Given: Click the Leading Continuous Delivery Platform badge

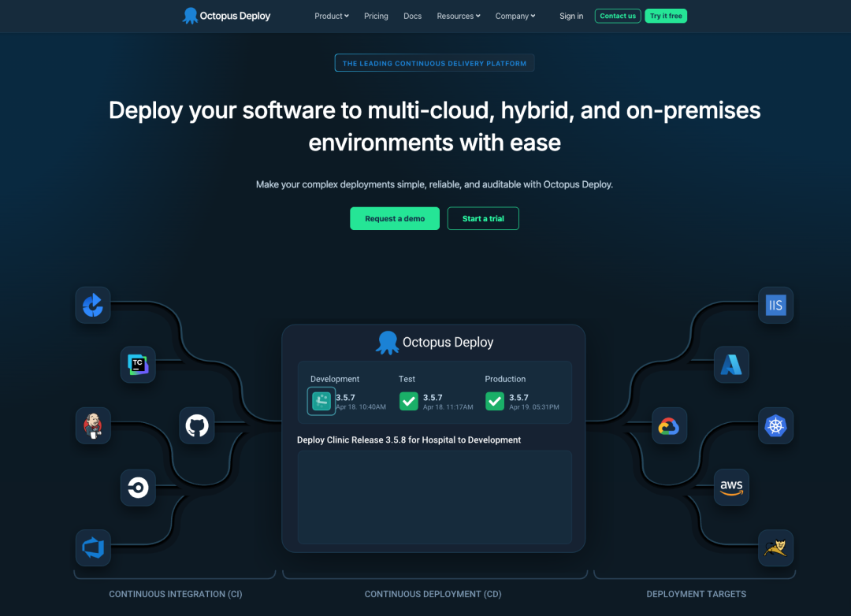Looking at the screenshot, I should (x=434, y=63).
